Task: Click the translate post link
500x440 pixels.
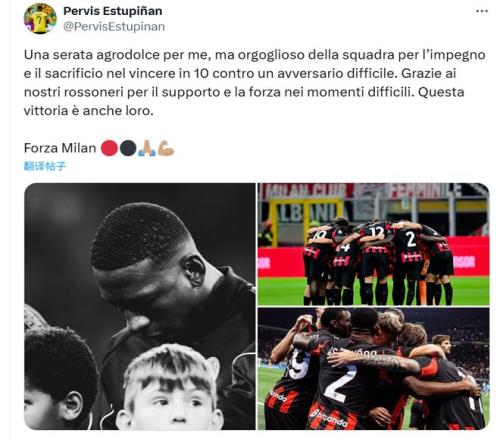Action: (x=45, y=166)
